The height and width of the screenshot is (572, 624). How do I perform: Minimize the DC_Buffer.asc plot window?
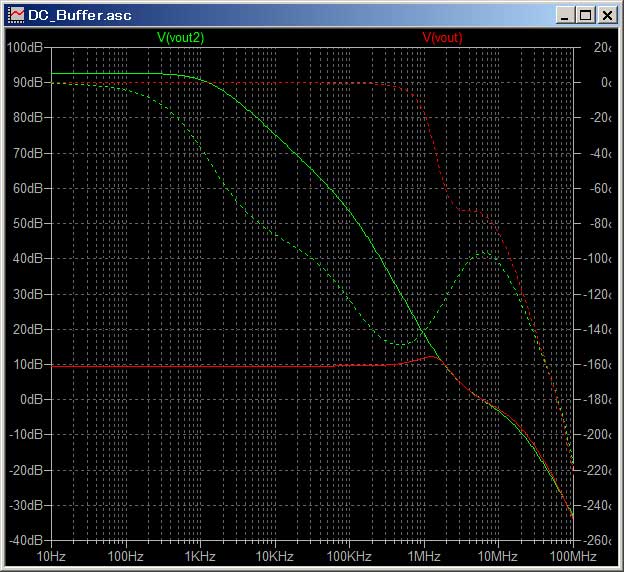pyautogui.click(x=565, y=16)
